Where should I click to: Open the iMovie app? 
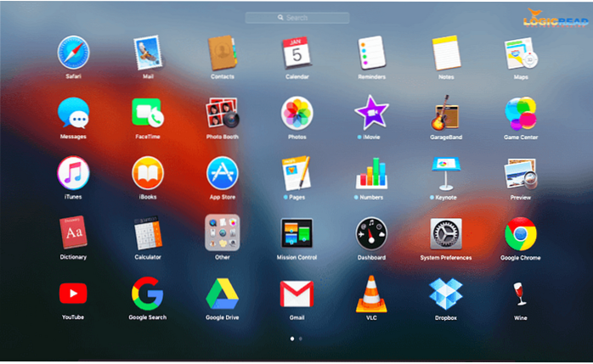point(371,113)
